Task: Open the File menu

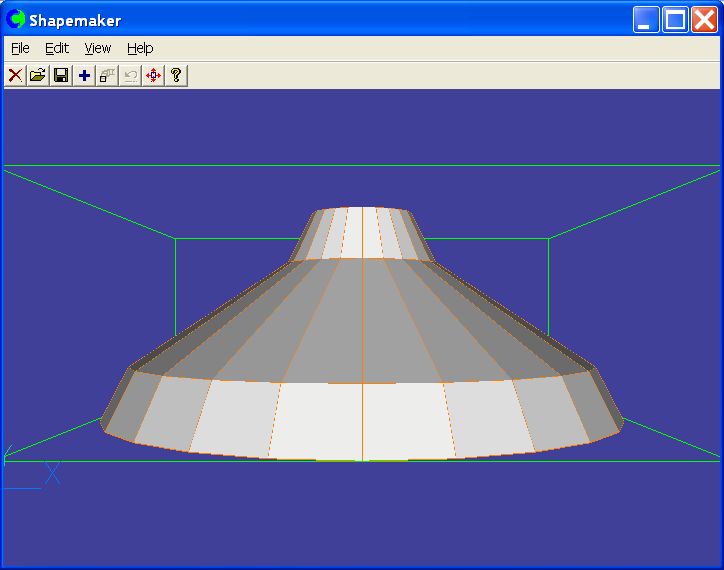Action: (x=20, y=48)
